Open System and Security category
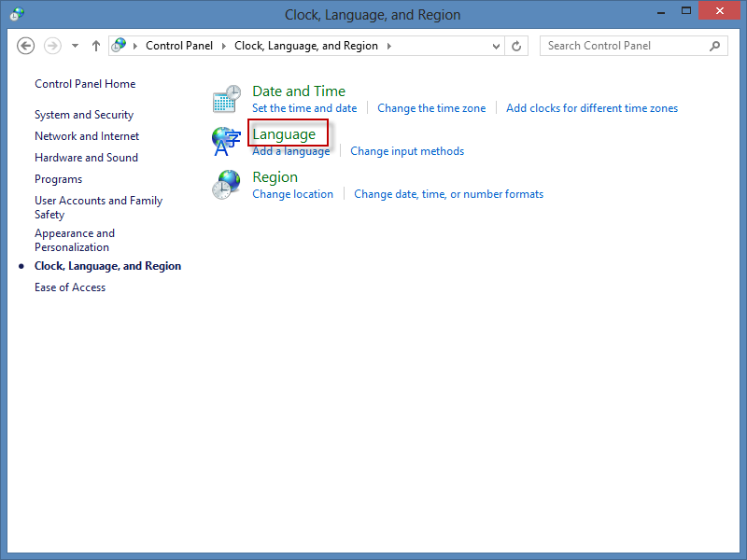The width and height of the screenshot is (747, 560). [84, 115]
